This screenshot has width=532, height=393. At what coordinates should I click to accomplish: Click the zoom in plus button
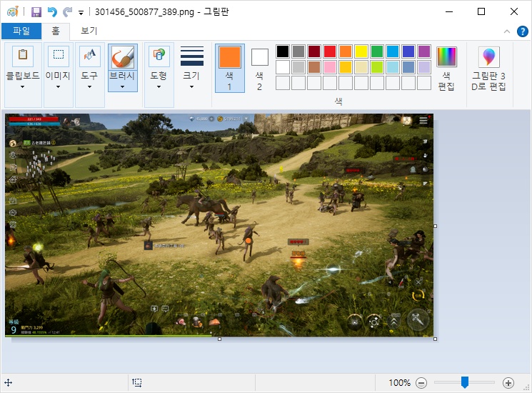pyautogui.click(x=508, y=383)
